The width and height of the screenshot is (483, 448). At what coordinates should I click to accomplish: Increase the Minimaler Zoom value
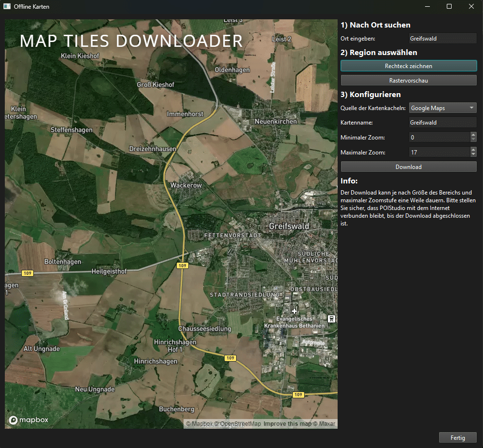tap(473, 135)
